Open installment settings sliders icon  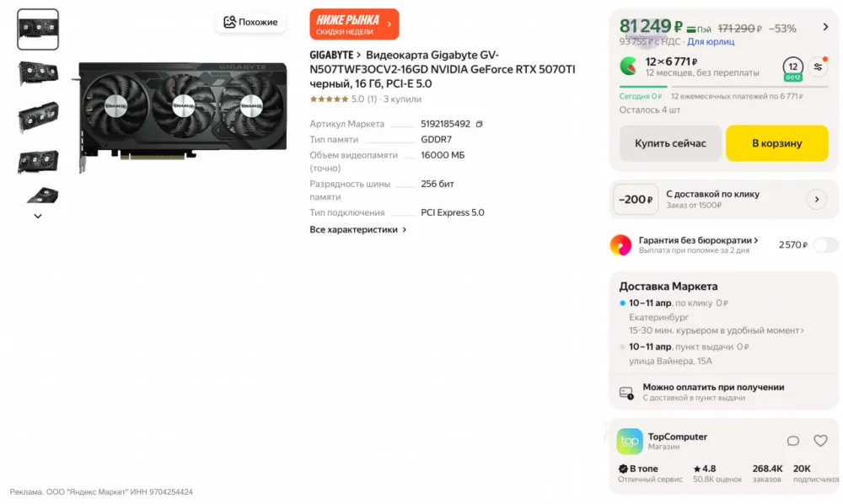click(x=818, y=67)
